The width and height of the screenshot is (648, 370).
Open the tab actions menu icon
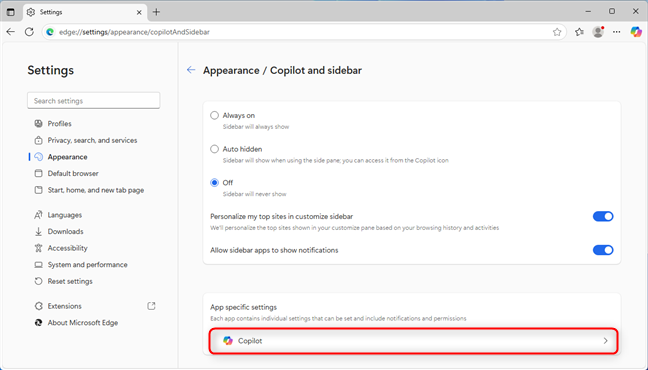coord(11,12)
